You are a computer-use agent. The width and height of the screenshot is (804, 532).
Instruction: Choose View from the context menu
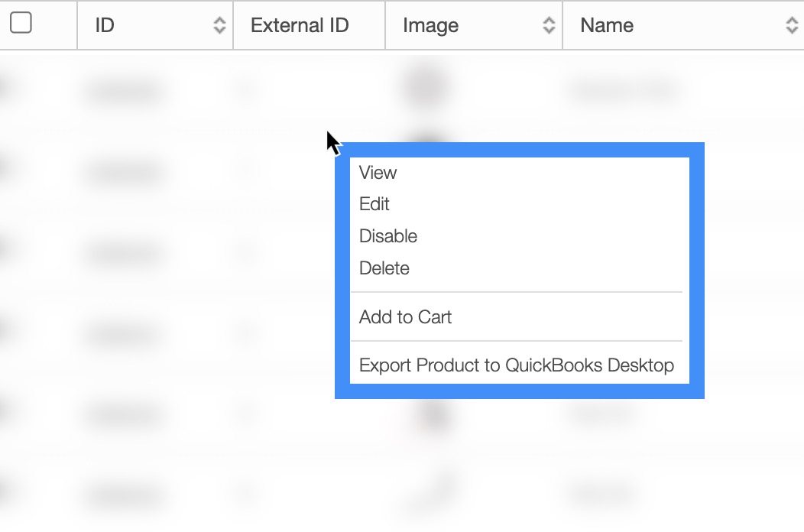[x=378, y=173]
